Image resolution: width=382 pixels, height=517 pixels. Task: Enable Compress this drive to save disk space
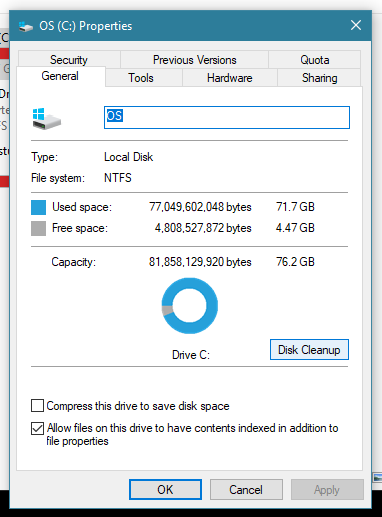(x=37, y=406)
